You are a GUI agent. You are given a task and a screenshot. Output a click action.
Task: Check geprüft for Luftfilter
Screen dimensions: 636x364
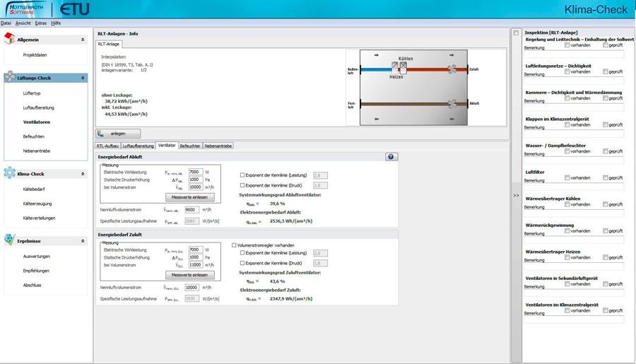(605, 177)
